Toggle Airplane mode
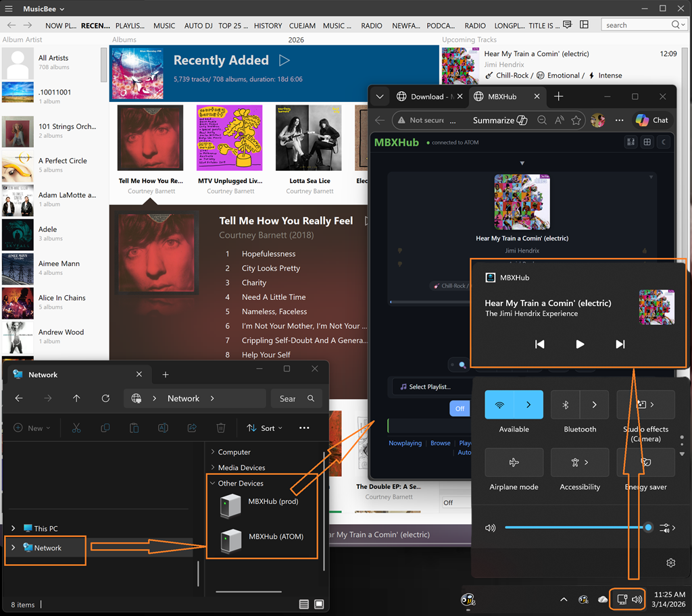 pos(514,463)
